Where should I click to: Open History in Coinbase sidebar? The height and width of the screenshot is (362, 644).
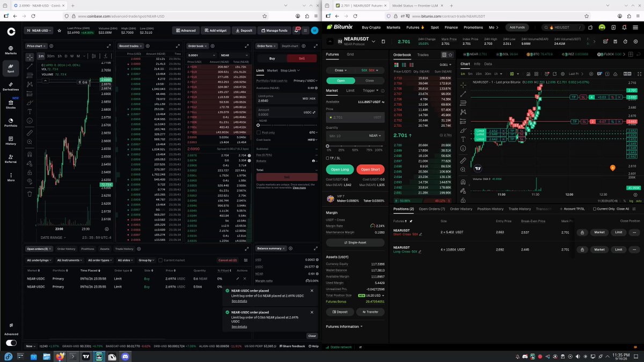[x=11, y=140]
